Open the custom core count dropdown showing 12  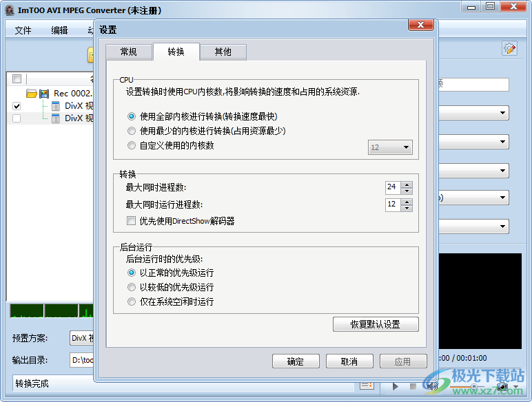click(390, 147)
